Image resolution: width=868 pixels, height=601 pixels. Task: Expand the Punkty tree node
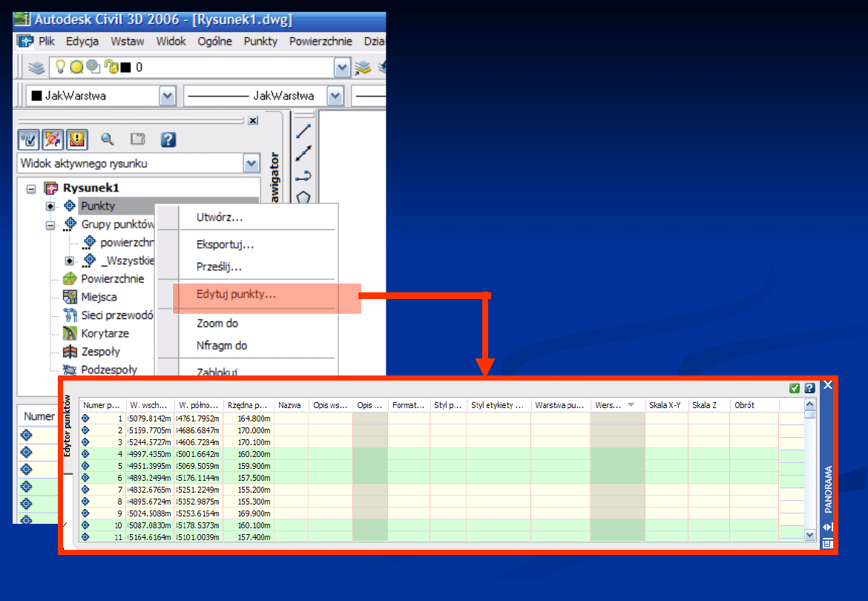coord(50,206)
